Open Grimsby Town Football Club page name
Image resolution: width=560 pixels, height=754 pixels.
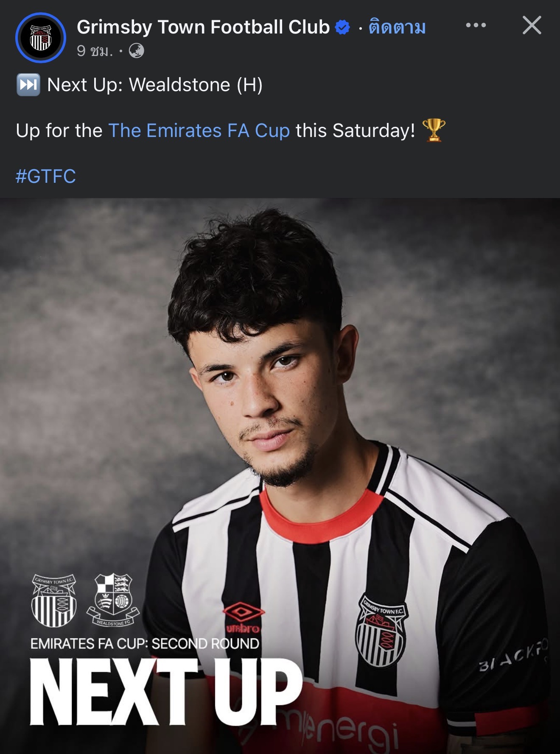coord(203,27)
